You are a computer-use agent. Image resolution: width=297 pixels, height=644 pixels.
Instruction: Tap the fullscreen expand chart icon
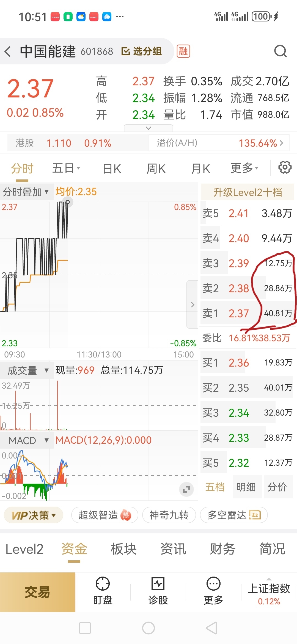[186, 489]
